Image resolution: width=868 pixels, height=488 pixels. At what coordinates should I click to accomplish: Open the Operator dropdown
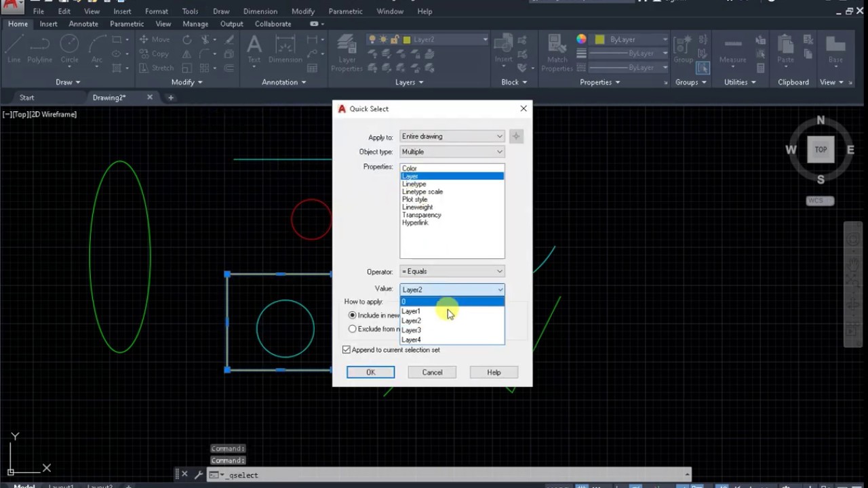coord(452,271)
